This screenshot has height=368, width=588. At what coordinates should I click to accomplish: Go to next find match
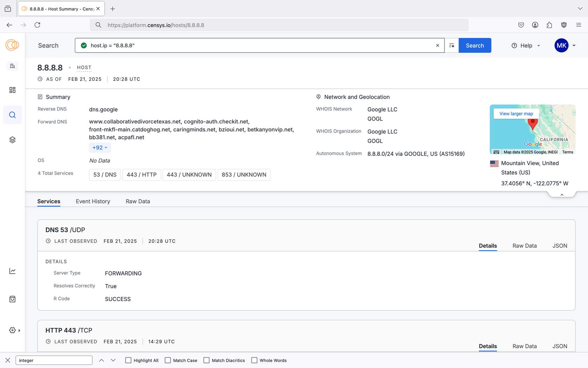(x=113, y=360)
